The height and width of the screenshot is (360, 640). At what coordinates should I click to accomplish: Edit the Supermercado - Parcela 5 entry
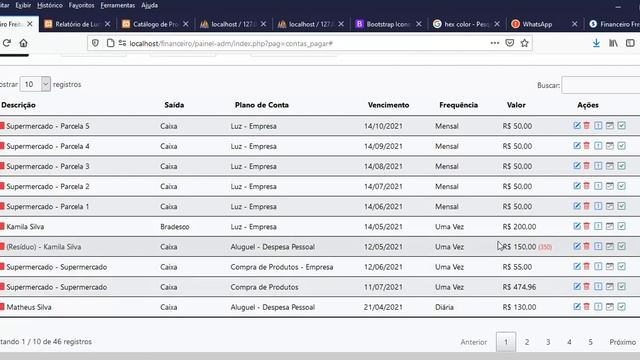click(x=577, y=126)
